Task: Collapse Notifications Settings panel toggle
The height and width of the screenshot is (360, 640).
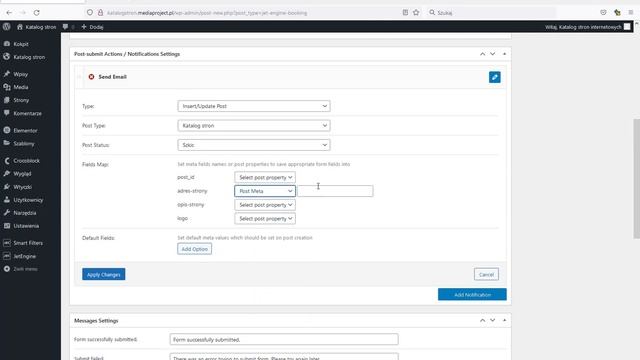Action: 504,54
